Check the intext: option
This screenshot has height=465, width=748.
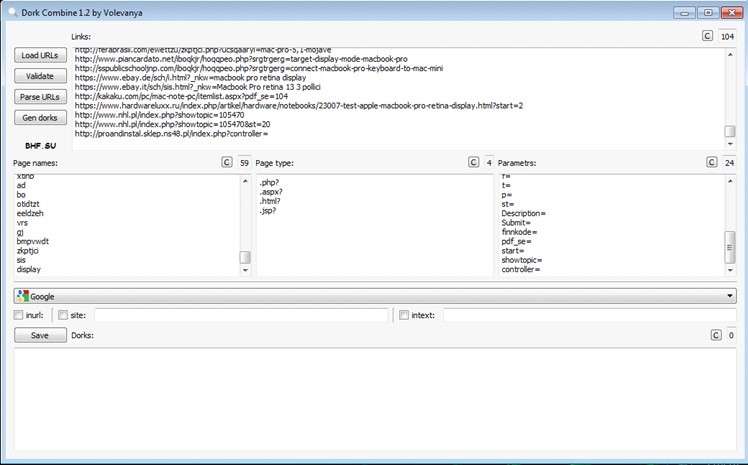(404, 316)
